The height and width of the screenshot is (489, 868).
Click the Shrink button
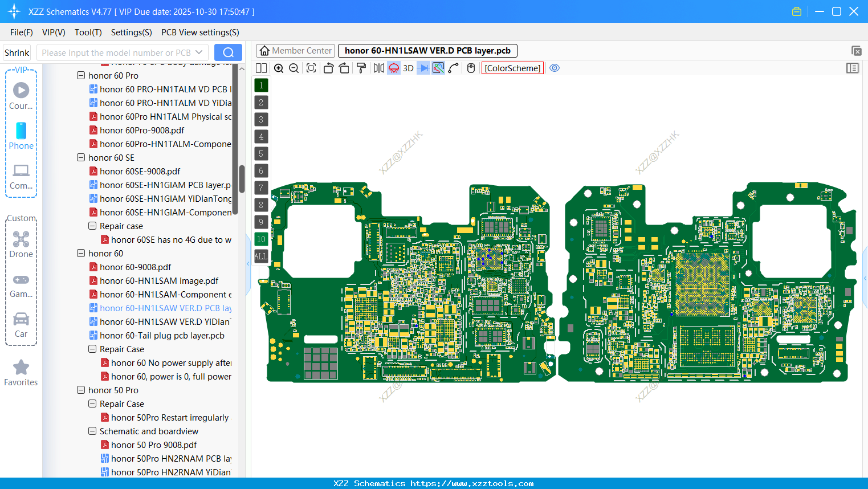tap(17, 53)
